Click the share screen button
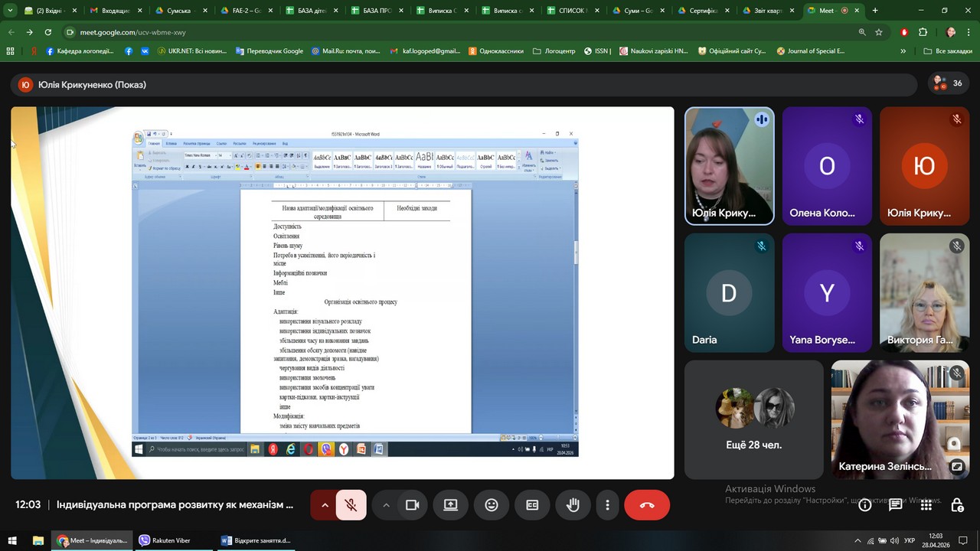Viewport: 980px width, 551px height. pyautogui.click(x=450, y=505)
